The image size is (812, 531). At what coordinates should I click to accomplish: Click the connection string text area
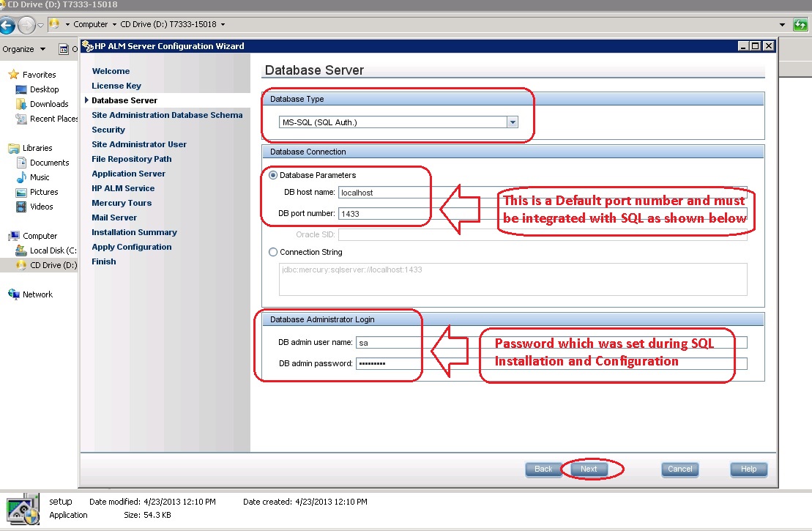(x=513, y=280)
